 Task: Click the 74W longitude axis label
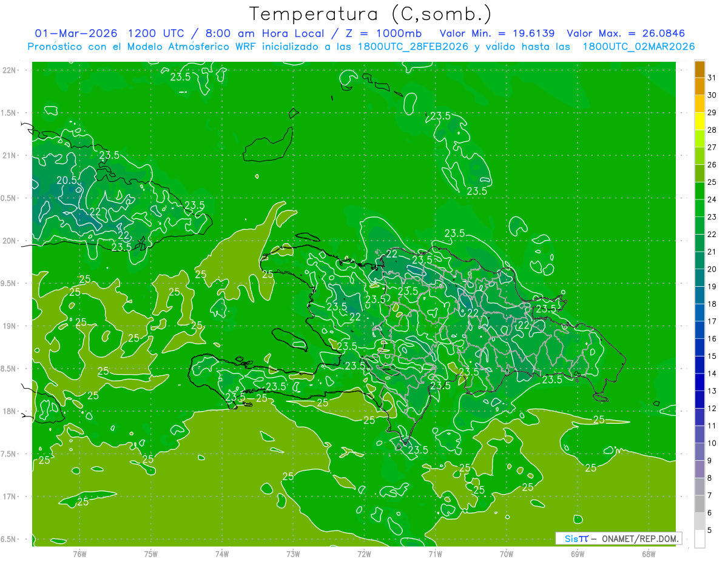(222, 554)
